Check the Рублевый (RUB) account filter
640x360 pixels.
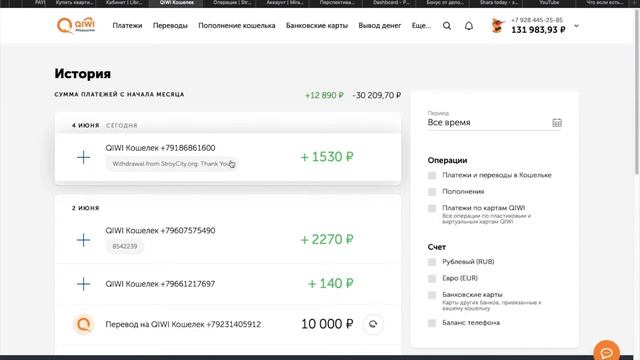(432, 262)
